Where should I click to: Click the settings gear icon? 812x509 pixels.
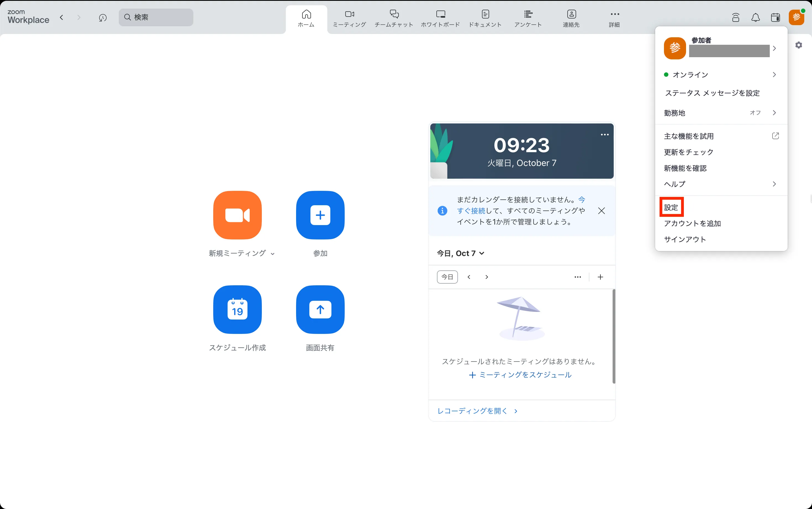pos(798,45)
